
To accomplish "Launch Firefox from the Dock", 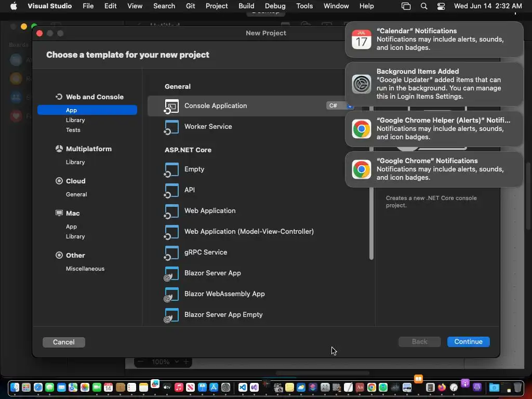I will [x=442, y=387].
